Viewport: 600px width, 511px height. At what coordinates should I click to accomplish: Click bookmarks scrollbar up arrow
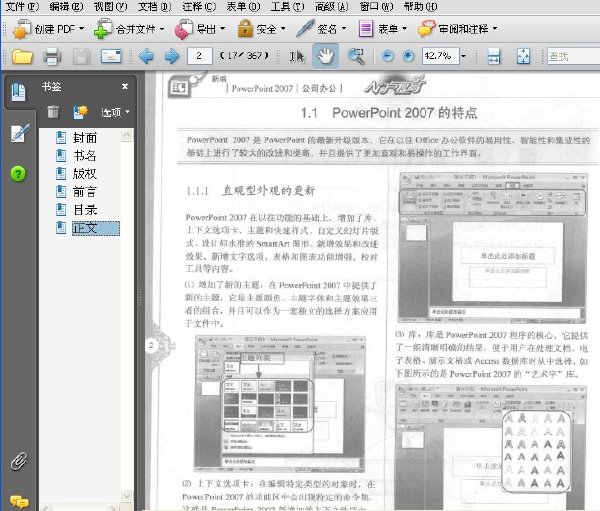point(127,134)
